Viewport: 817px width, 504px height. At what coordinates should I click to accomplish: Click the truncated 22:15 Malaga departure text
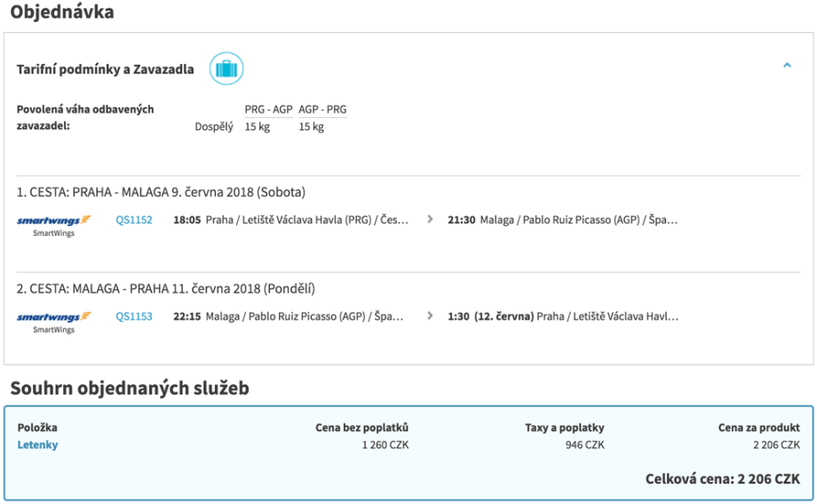(x=288, y=316)
